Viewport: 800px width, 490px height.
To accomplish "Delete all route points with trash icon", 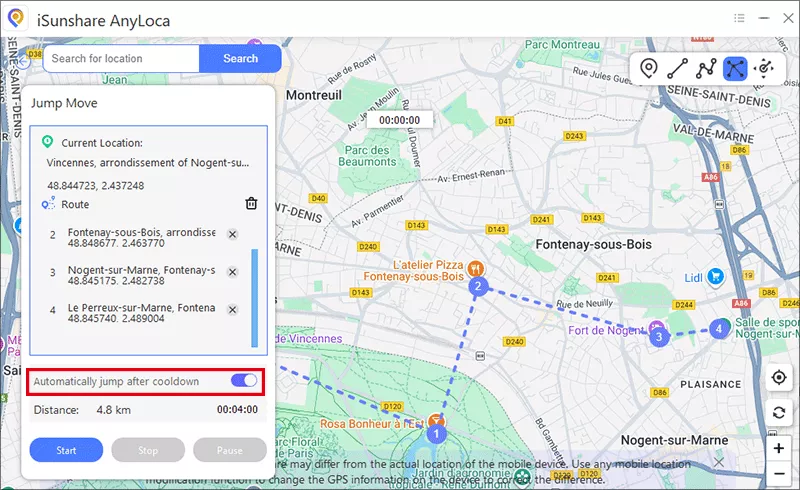I will [251, 204].
